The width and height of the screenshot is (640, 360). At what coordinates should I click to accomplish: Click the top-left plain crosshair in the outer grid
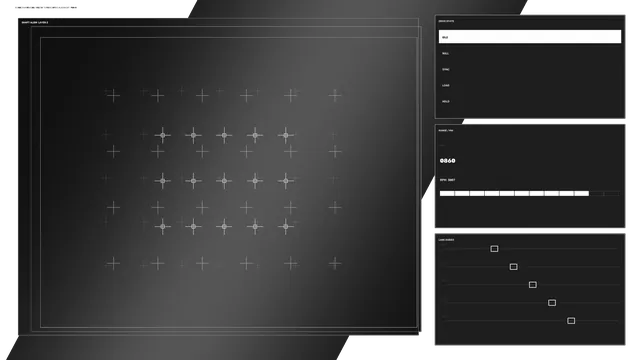point(113,96)
